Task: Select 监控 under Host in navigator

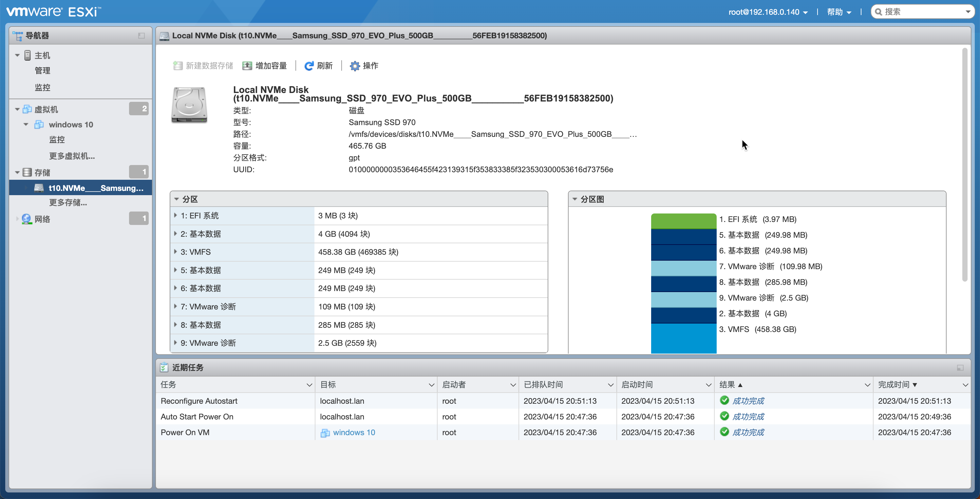Action: [42, 87]
